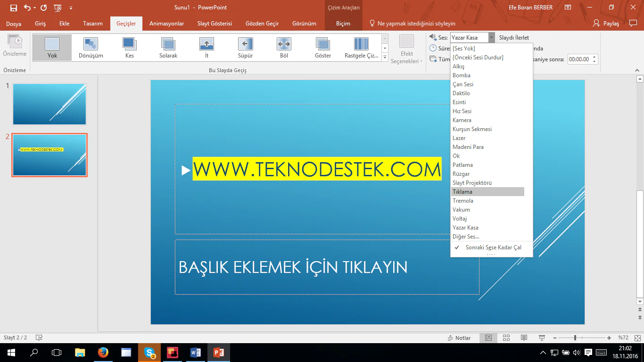Viewport: 644px width, 362px height.
Task: Open the Animasyonlar ribbon tab
Action: [x=166, y=24]
